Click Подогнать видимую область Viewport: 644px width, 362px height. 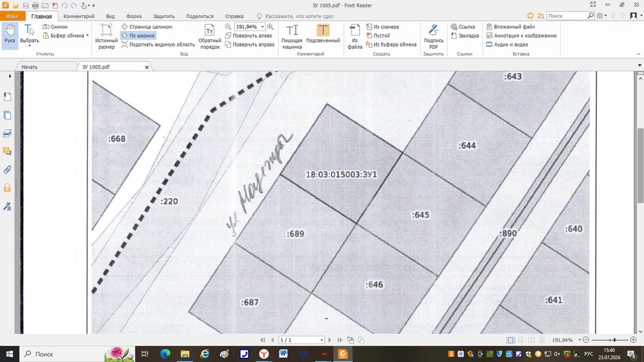tap(158, 45)
